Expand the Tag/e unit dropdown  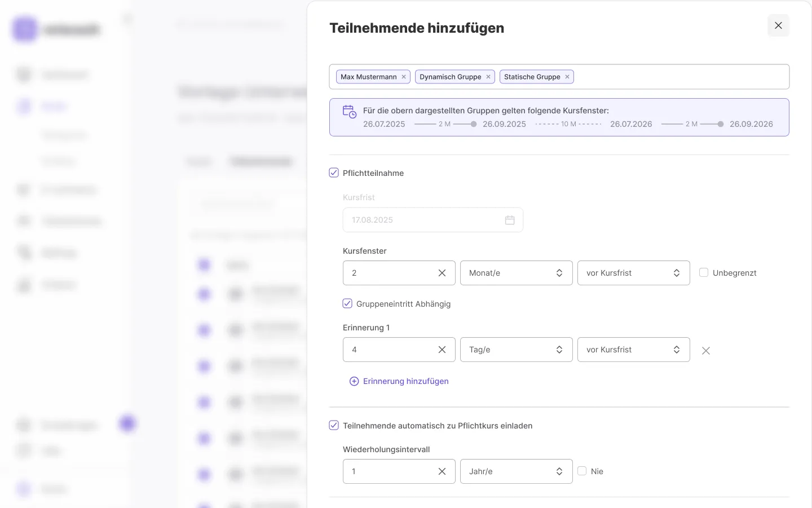point(516,350)
